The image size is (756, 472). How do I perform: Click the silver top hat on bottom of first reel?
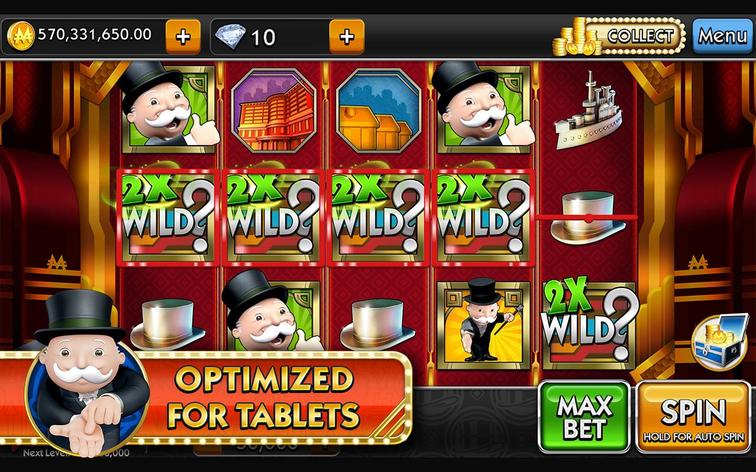pyautogui.click(x=168, y=323)
